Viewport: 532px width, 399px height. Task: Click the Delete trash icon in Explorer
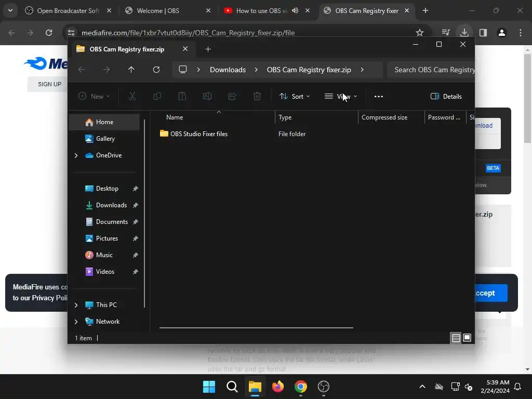point(257,96)
